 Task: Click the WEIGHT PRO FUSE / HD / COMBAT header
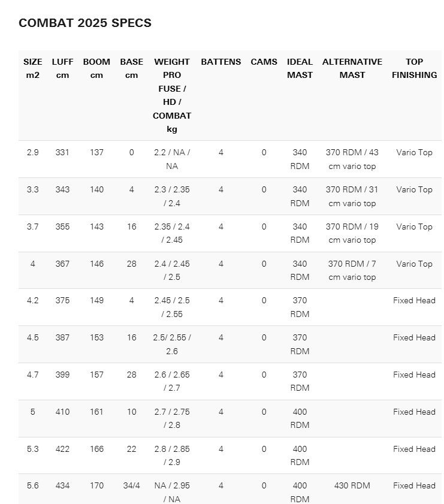[172, 95]
